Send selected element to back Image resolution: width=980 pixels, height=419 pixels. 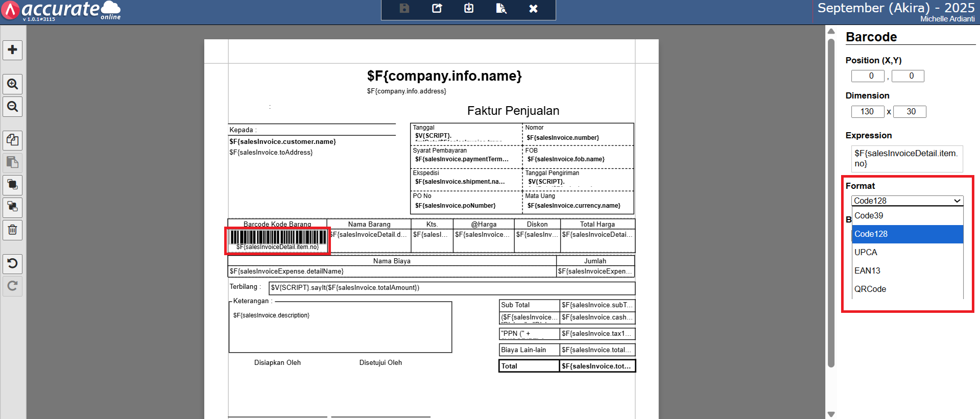13,207
